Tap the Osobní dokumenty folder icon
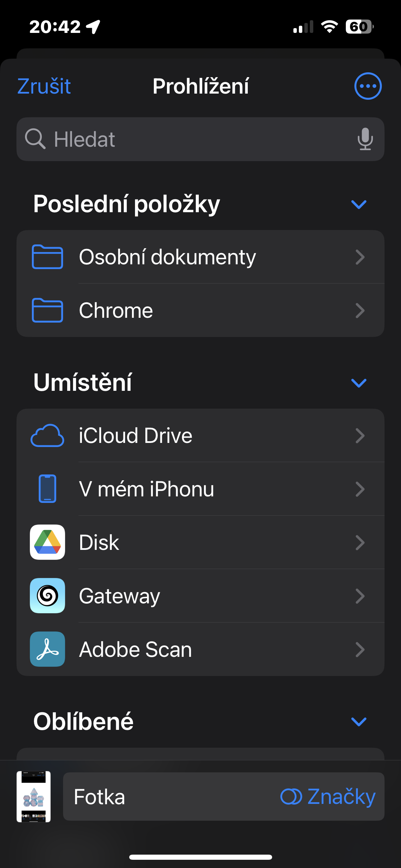Viewport: 401px width, 868px height. pyautogui.click(x=47, y=257)
